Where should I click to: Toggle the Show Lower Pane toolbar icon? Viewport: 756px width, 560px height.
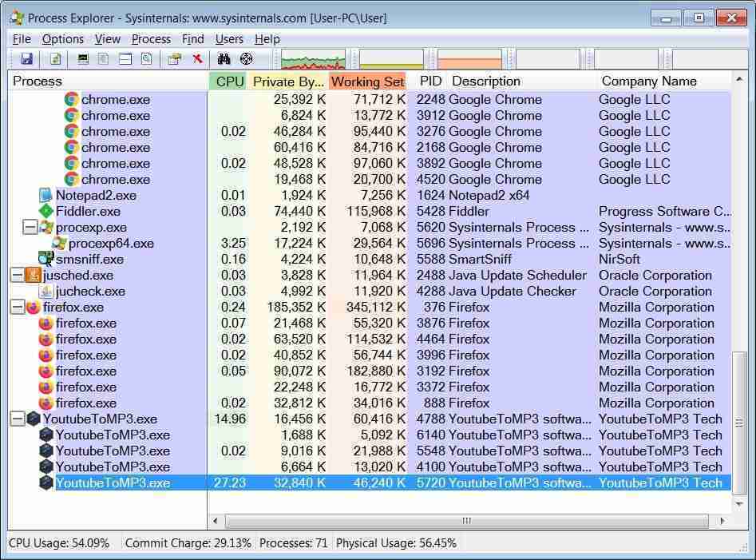pyautogui.click(x=125, y=59)
